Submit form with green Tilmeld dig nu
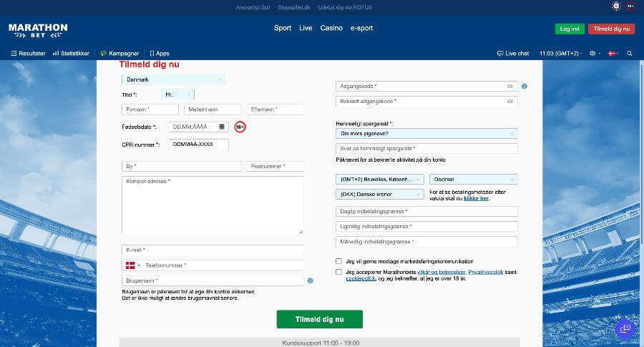644x347 pixels. pos(320,319)
